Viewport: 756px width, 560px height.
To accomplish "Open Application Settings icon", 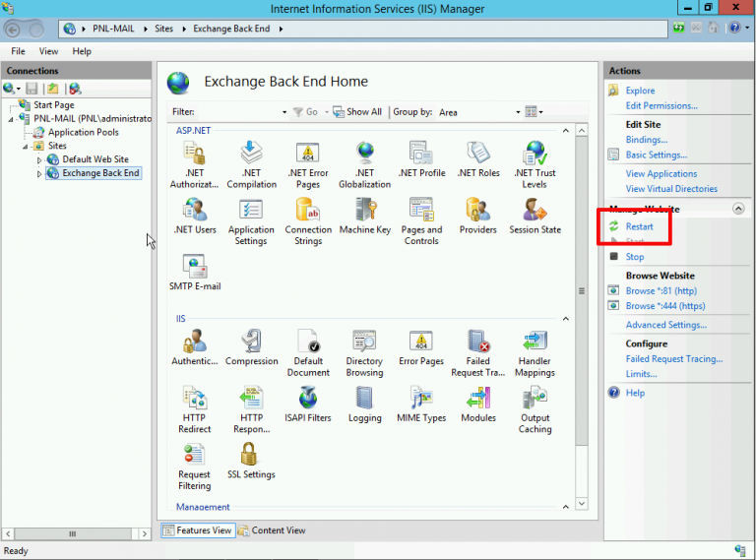I will 251,221.
